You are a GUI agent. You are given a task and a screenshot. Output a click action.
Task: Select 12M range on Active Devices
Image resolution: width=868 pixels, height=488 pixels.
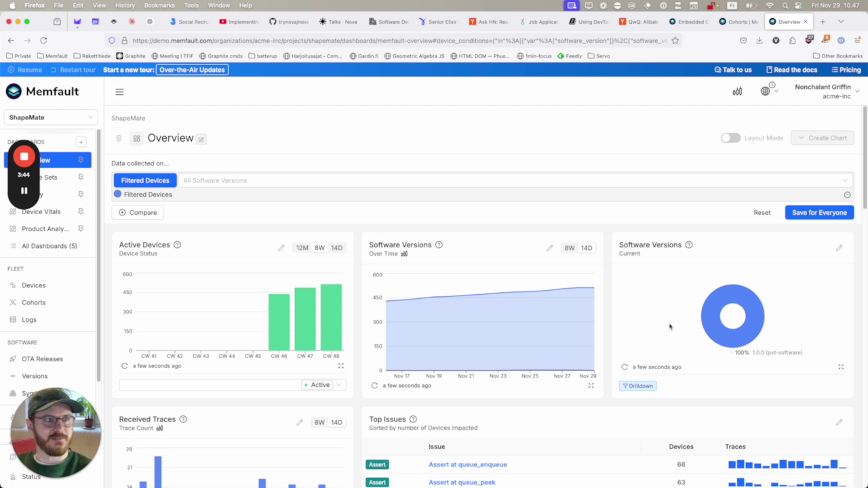302,248
